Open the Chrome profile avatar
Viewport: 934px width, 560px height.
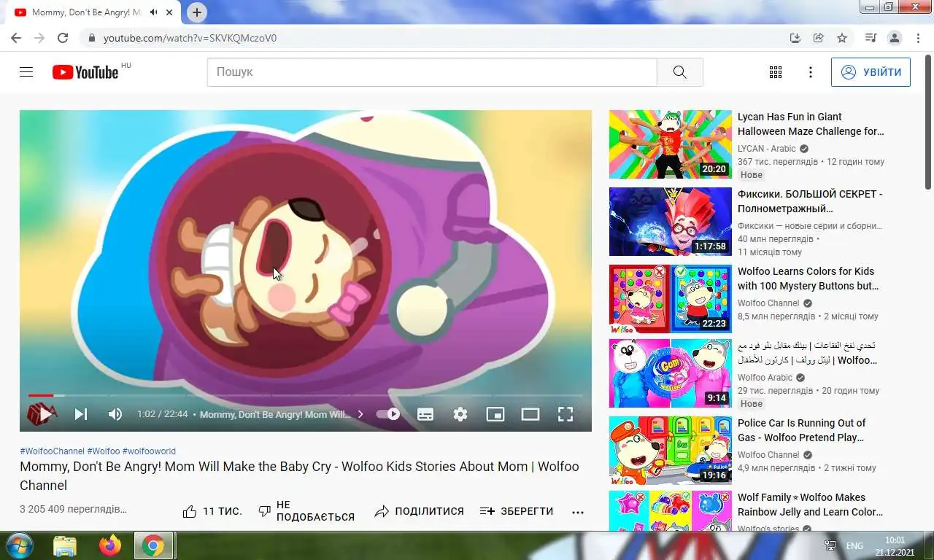(894, 38)
